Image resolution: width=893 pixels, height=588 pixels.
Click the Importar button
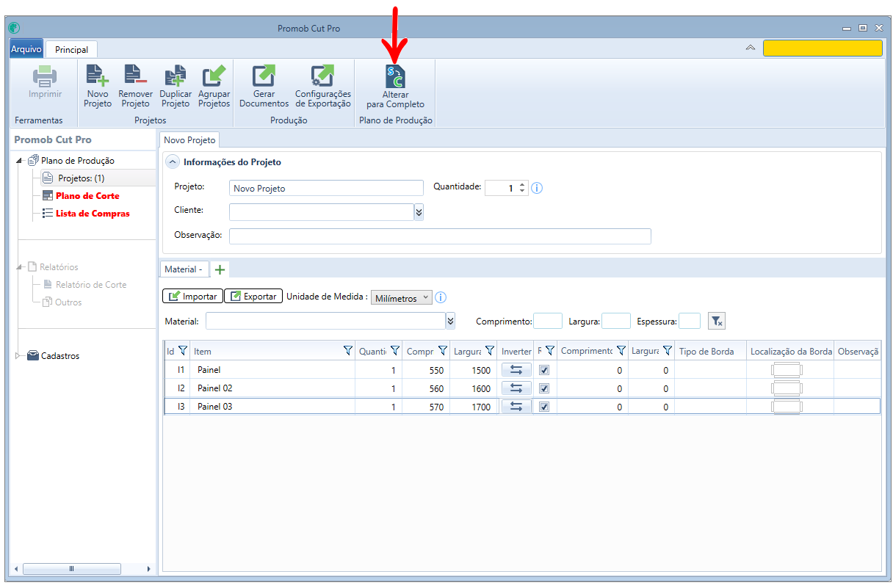(x=192, y=297)
